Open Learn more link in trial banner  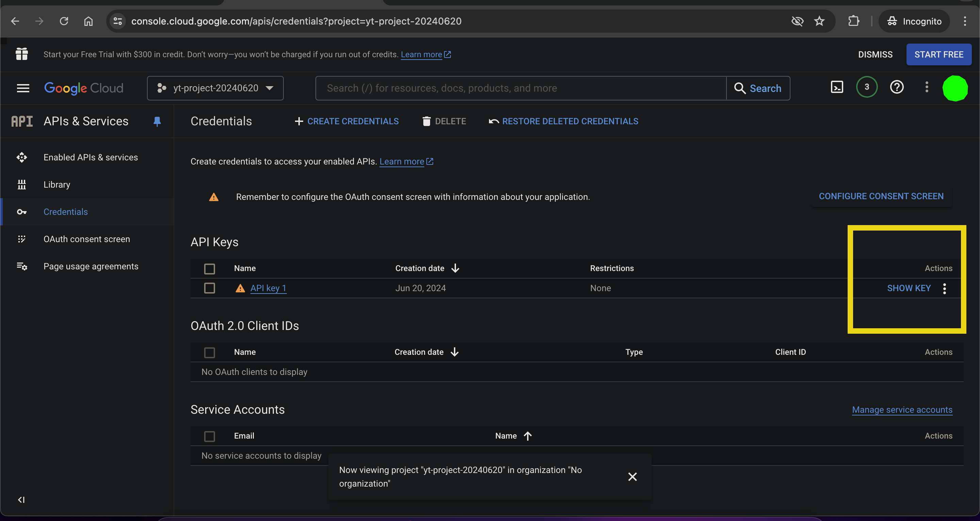click(x=426, y=54)
